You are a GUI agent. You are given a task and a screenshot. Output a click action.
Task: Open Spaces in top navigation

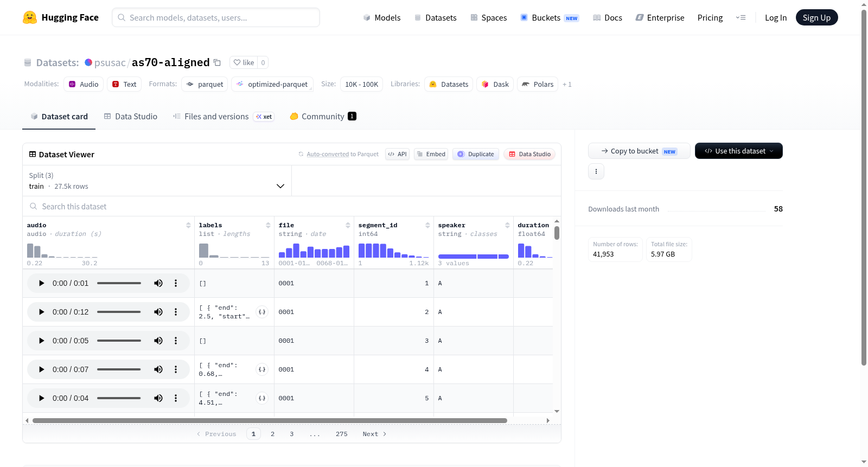[x=489, y=18]
